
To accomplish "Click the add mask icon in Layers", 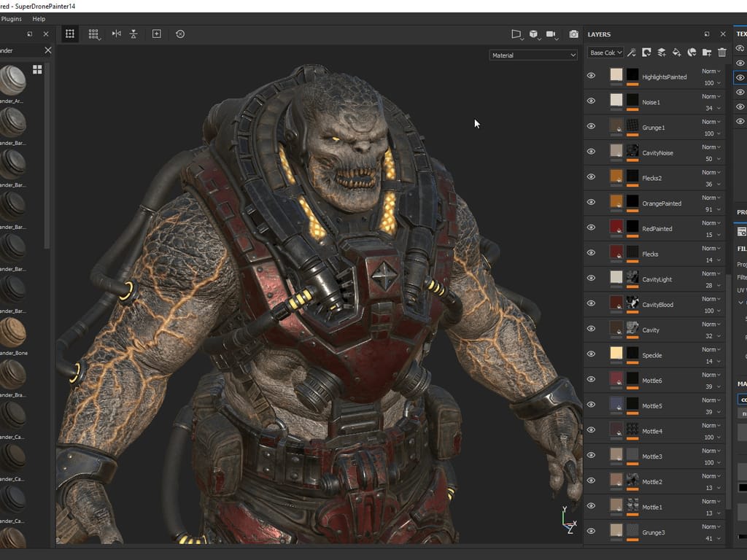I will point(646,52).
